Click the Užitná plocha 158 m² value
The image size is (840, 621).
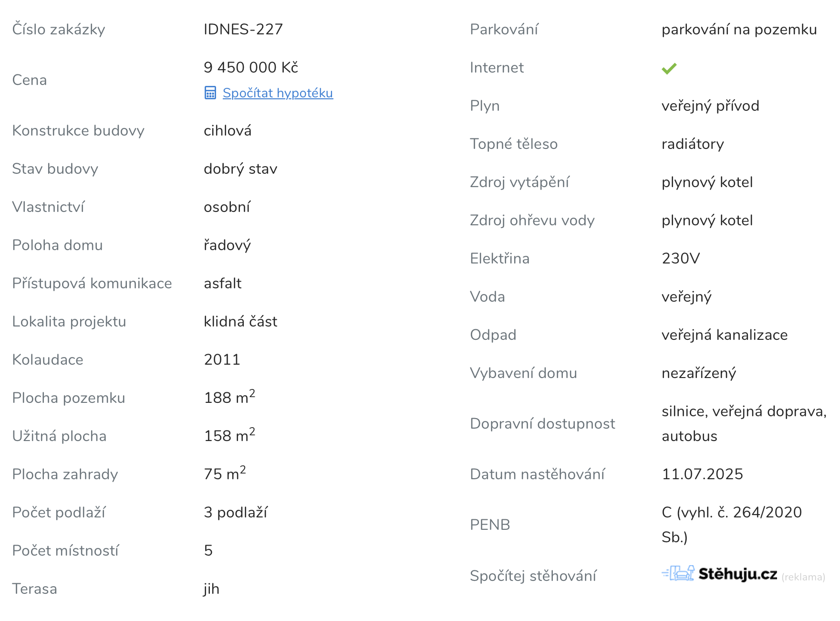point(229,435)
